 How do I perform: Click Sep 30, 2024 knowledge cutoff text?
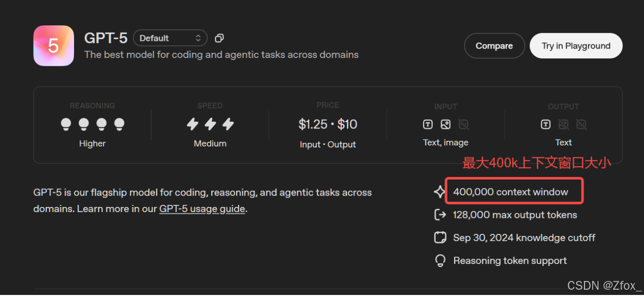524,238
